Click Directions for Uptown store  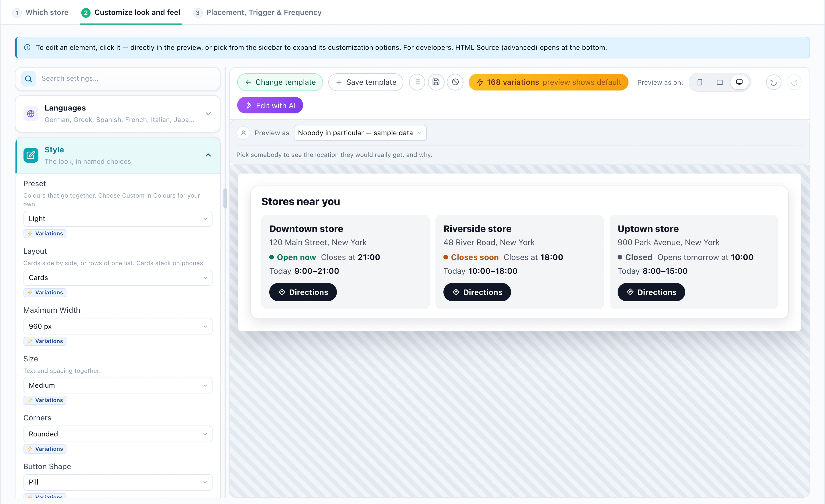[651, 292]
